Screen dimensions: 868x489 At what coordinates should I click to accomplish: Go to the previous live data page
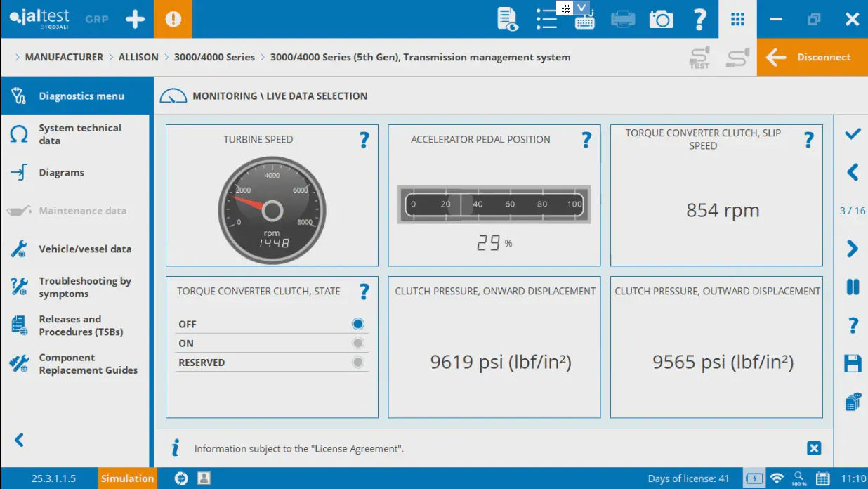tap(853, 172)
